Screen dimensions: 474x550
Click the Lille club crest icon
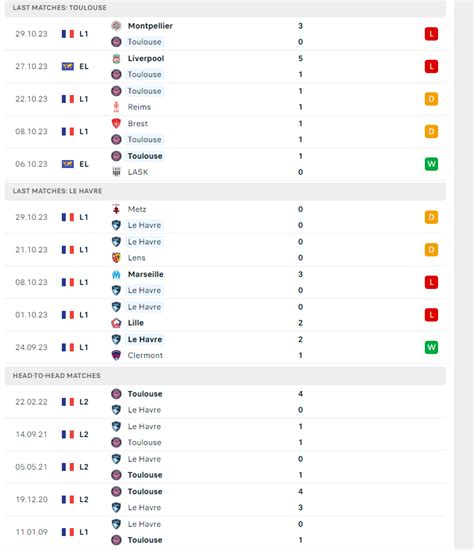(116, 323)
